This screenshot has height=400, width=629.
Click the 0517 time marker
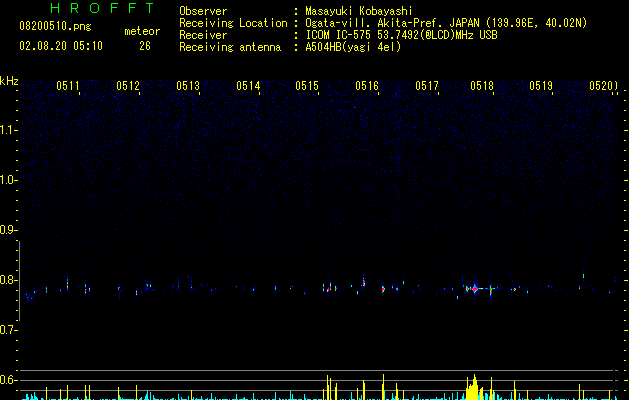click(x=427, y=86)
